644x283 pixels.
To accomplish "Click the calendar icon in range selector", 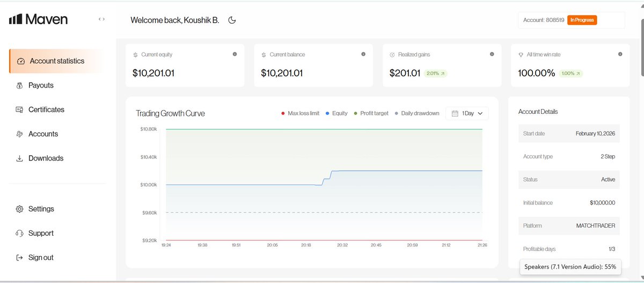I will [455, 113].
